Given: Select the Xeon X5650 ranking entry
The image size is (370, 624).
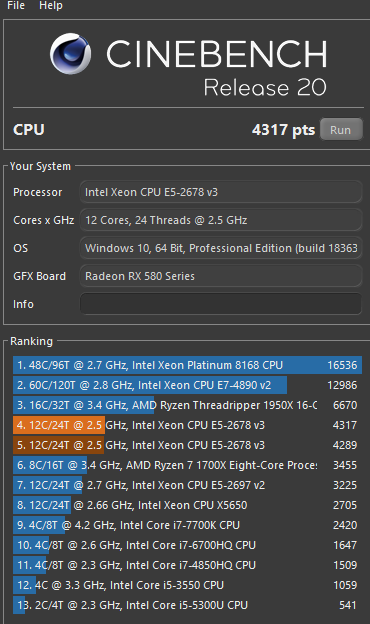Looking at the screenshot, I should pyautogui.click(x=187, y=505).
